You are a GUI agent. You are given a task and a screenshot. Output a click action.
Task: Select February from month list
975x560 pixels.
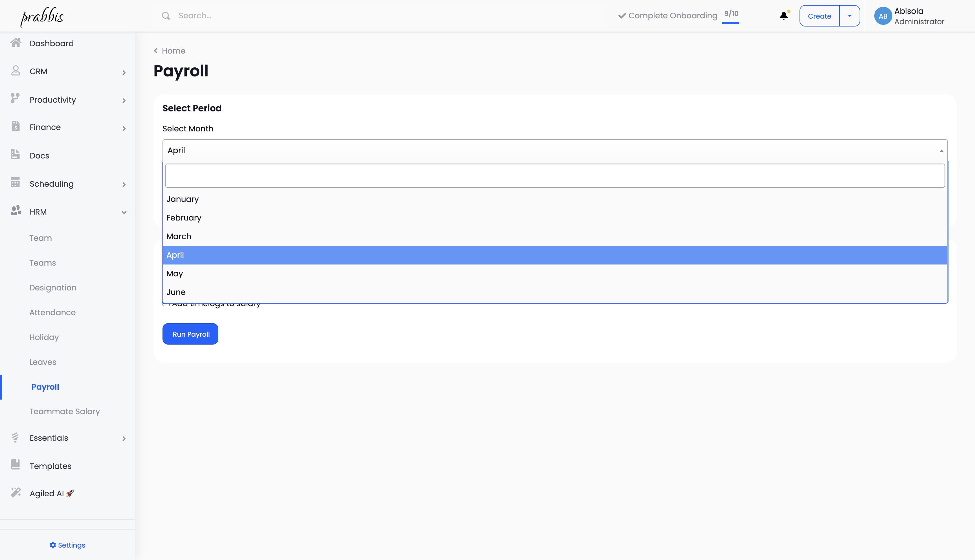tap(555, 218)
